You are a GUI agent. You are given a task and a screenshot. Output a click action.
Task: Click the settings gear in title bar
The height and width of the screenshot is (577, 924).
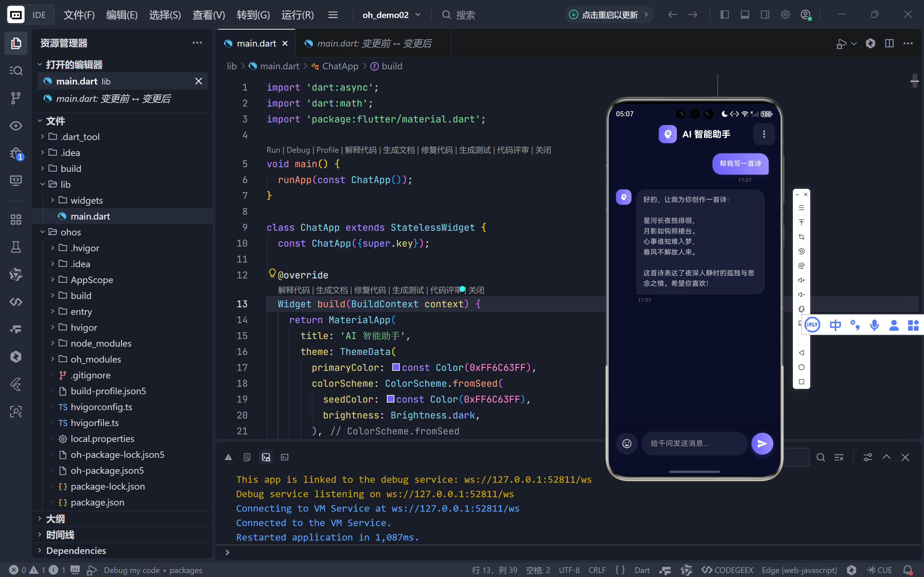click(x=785, y=15)
